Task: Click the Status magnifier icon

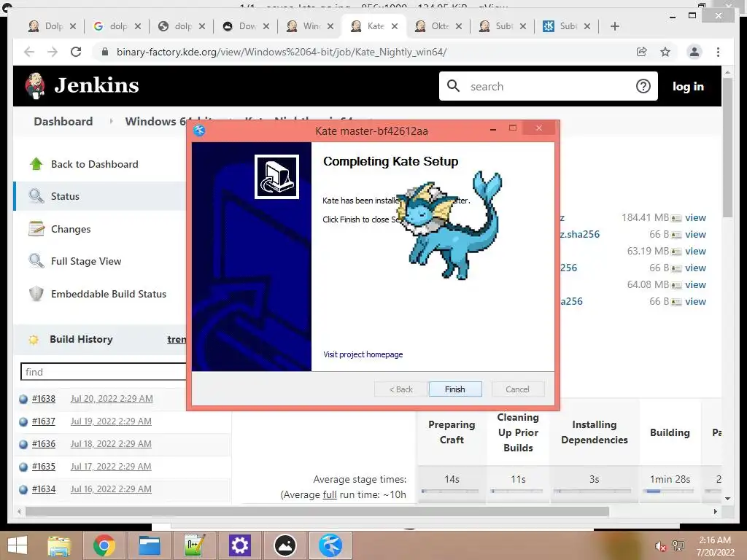Action: tap(36, 195)
